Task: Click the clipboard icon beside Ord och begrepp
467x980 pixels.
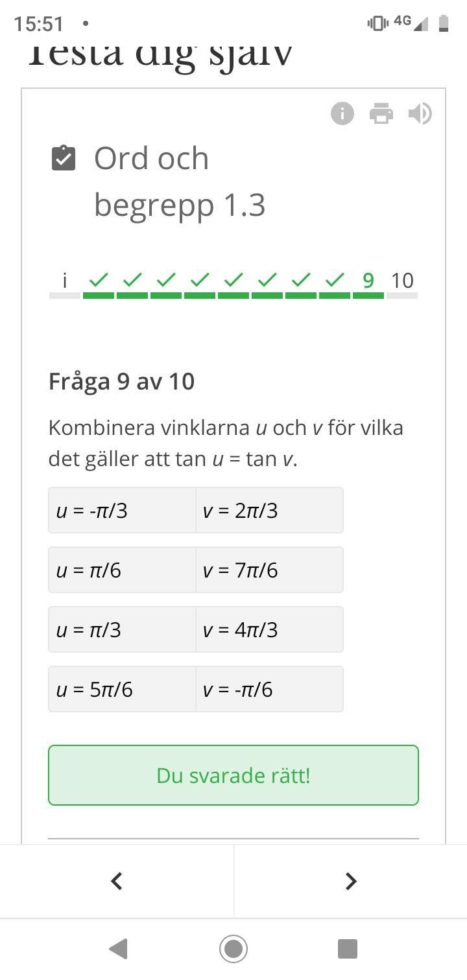Action: tap(64, 159)
